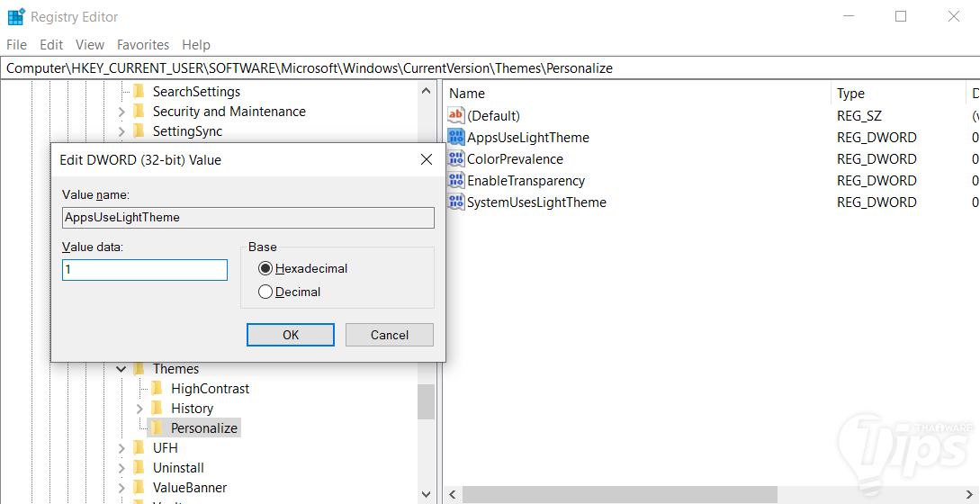Select the Themes key
Image resolution: width=980 pixels, height=504 pixels.
[x=175, y=369]
